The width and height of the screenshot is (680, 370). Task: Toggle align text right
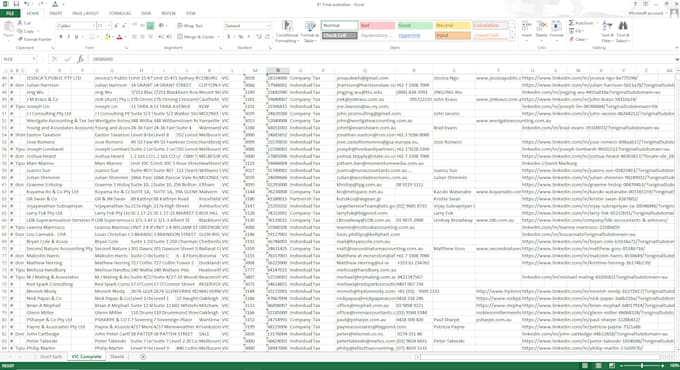[150, 37]
